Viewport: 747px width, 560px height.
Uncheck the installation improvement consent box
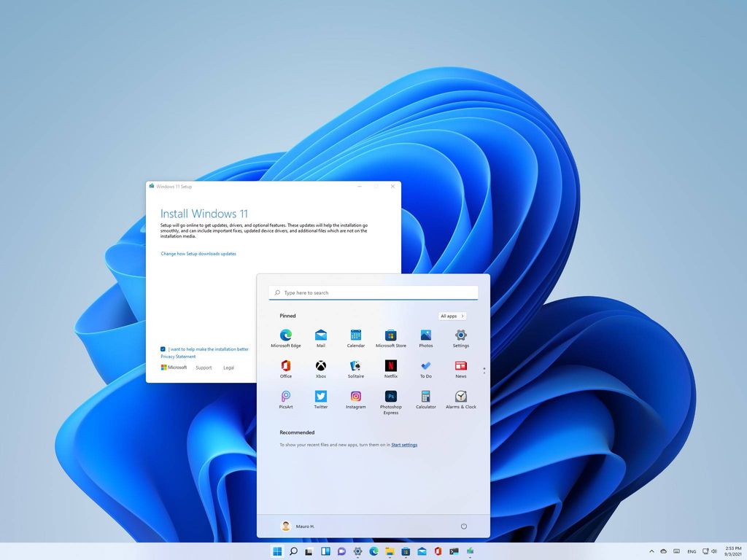(163, 349)
